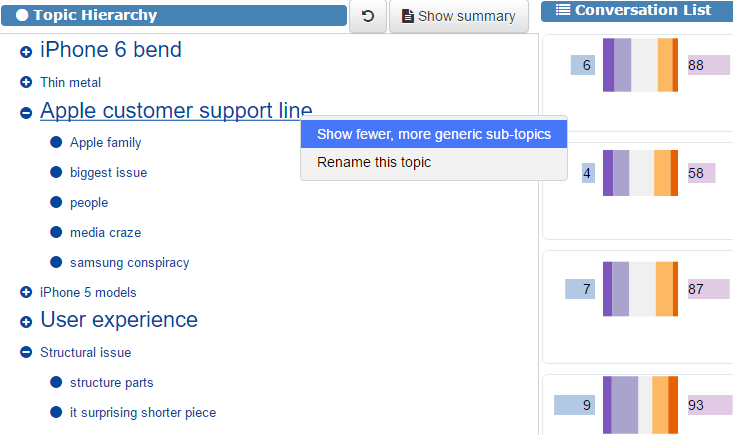Screen dimensions: 733x435
Task: Click the Show summary button
Action: (x=458, y=17)
